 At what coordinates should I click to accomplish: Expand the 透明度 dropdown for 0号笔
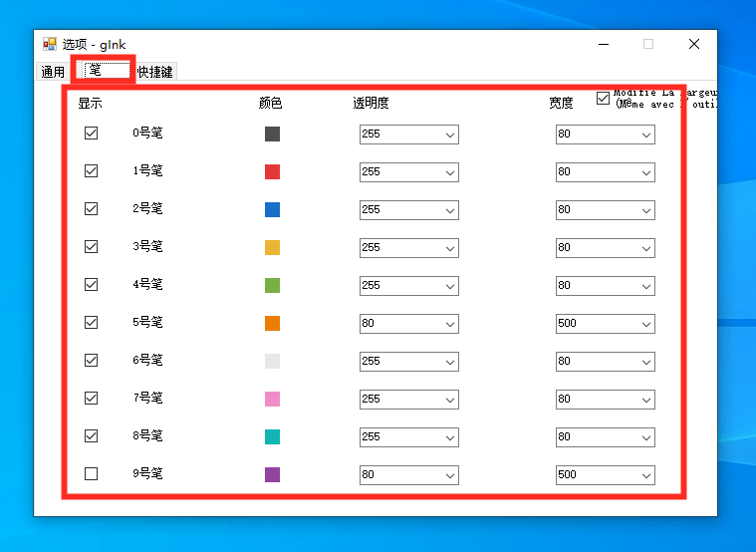[408, 135]
